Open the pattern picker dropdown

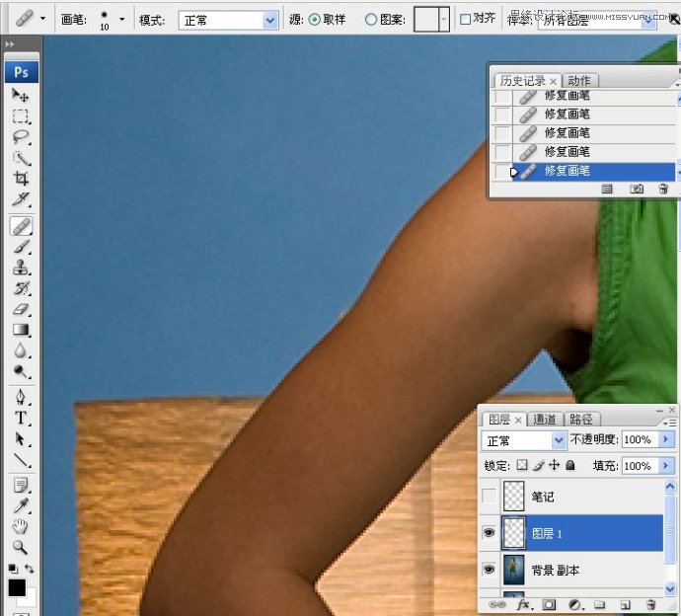point(444,19)
